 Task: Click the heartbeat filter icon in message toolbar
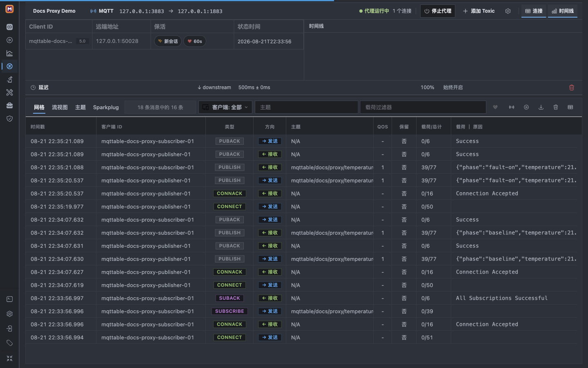495,107
